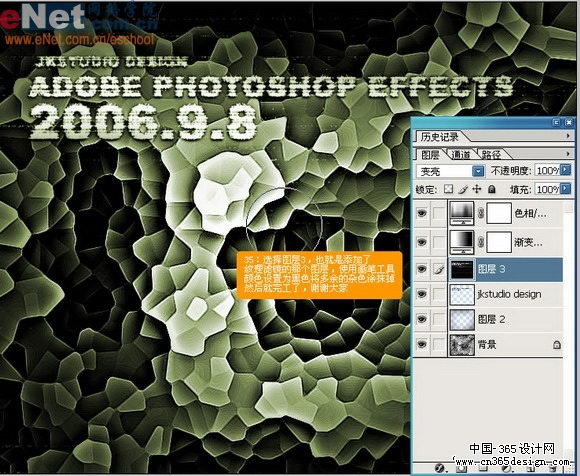Select the 历史记录 history panel tab

pos(440,137)
